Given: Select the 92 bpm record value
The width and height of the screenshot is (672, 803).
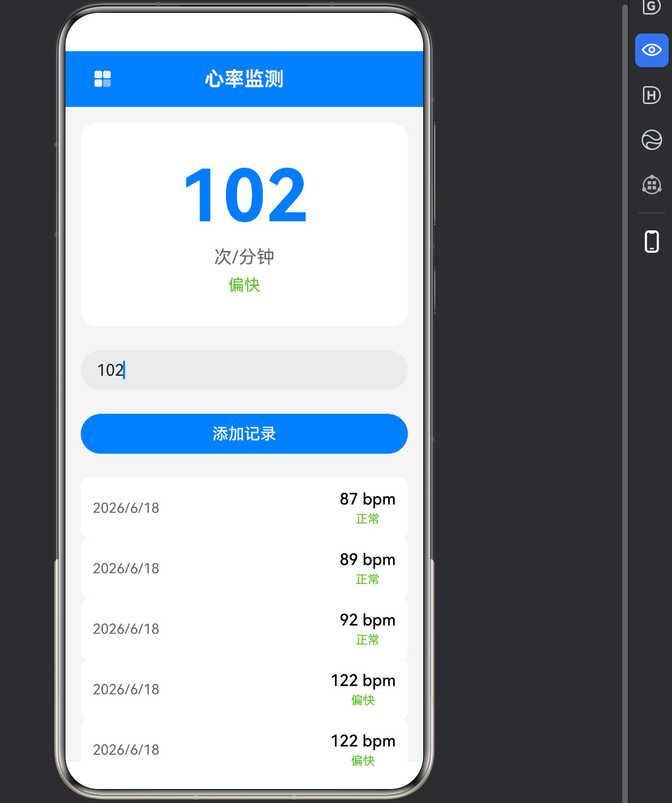Looking at the screenshot, I should (x=367, y=620).
